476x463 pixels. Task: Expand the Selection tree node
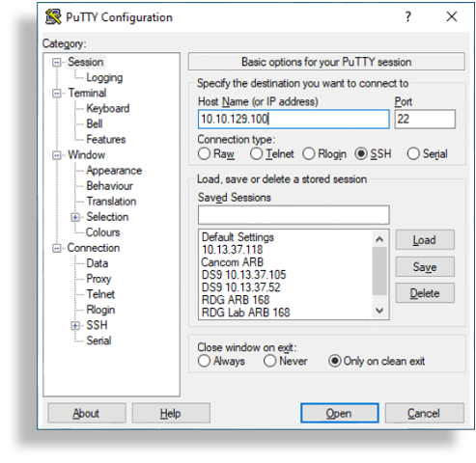pyautogui.click(x=75, y=217)
